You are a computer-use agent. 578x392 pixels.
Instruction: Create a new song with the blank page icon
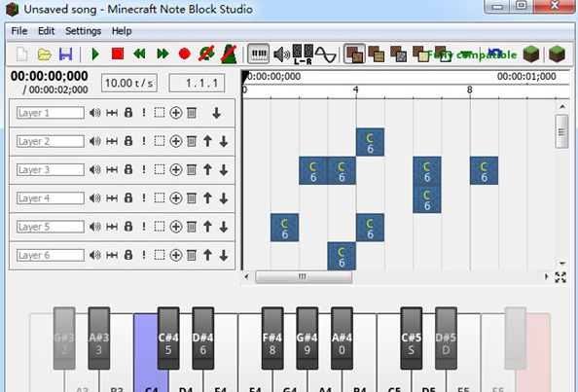click(21, 54)
